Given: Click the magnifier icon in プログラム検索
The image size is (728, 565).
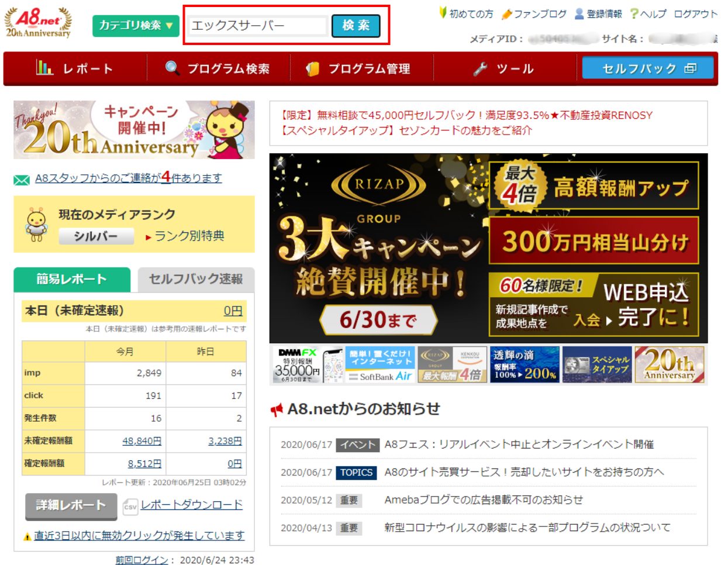Looking at the screenshot, I should point(172,68).
